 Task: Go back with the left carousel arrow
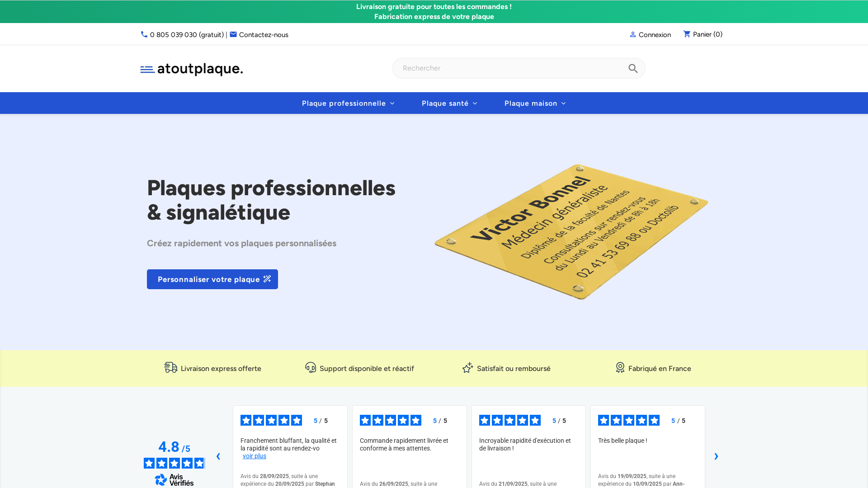218,456
